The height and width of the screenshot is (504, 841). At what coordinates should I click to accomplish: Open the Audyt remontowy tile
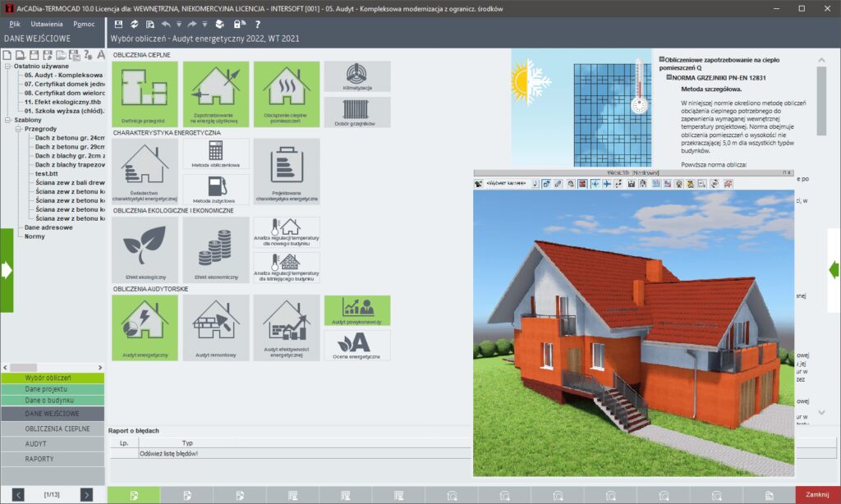point(215,328)
